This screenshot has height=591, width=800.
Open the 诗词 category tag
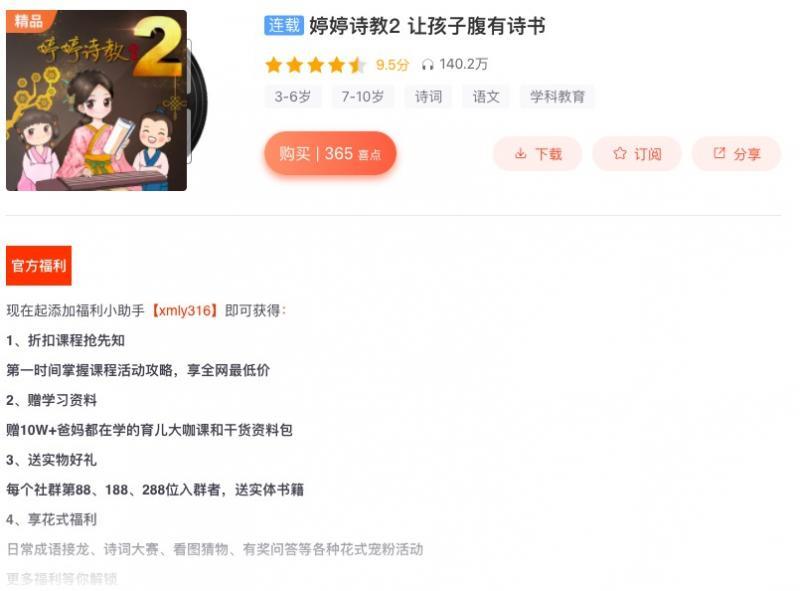(428, 96)
